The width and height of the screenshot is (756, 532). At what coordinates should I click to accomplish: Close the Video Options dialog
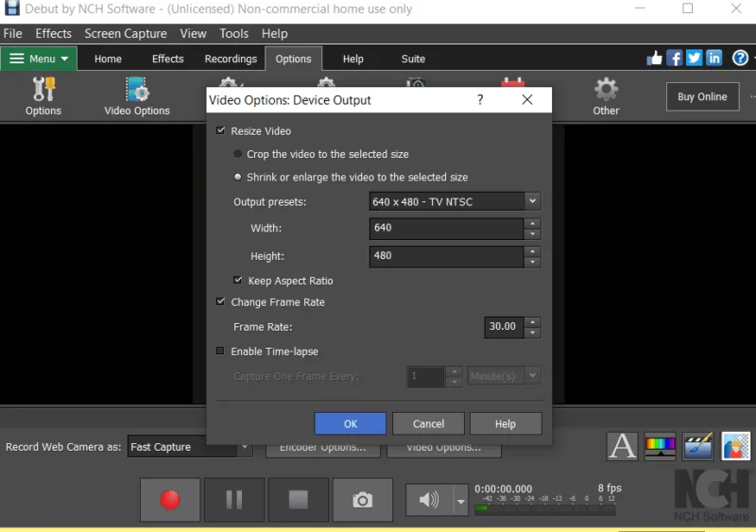pyautogui.click(x=527, y=100)
